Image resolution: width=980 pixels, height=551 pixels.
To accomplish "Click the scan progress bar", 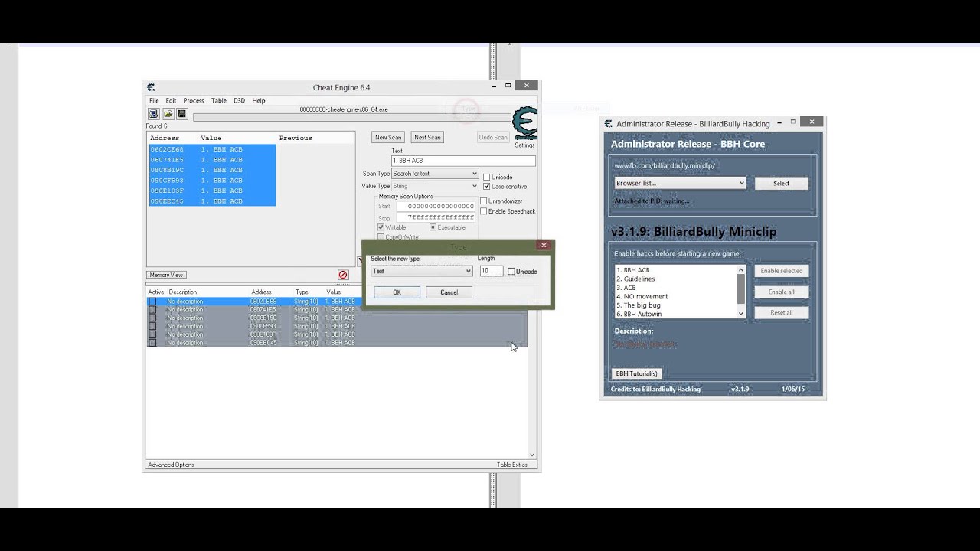I will tap(351, 118).
